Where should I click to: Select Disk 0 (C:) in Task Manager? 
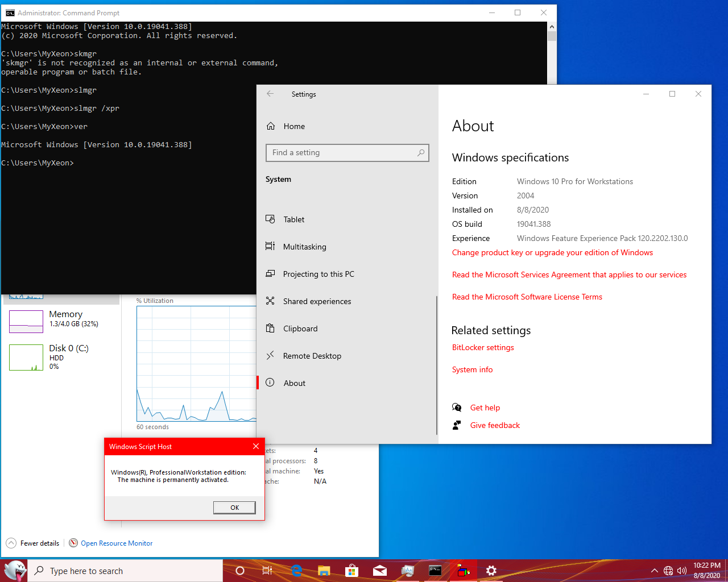click(63, 357)
